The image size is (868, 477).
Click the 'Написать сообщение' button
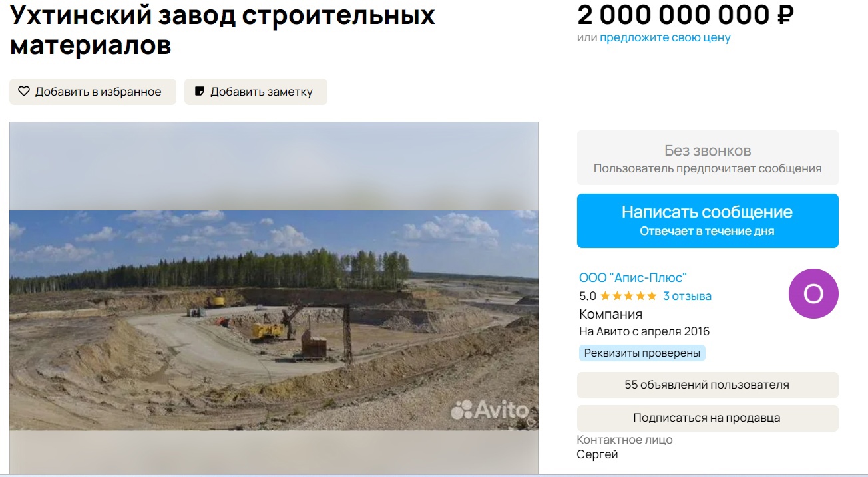(x=708, y=221)
